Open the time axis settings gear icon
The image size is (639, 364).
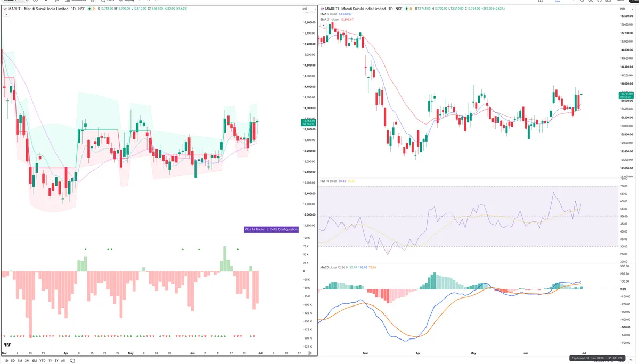click(x=309, y=353)
